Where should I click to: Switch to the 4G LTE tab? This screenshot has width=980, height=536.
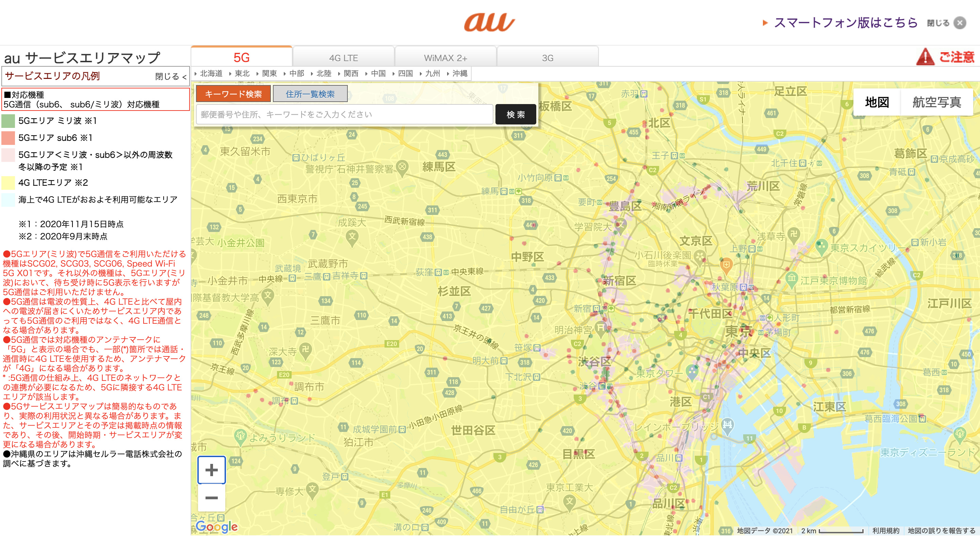click(x=344, y=58)
